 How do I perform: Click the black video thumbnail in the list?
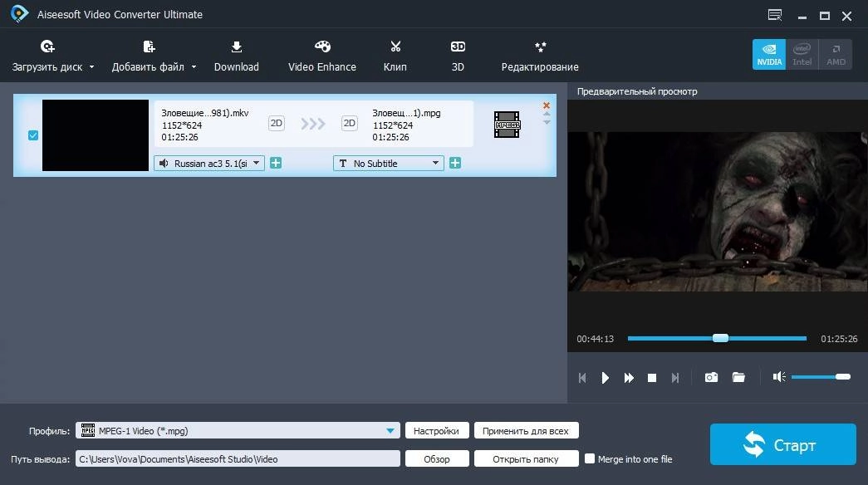tap(96, 135)
